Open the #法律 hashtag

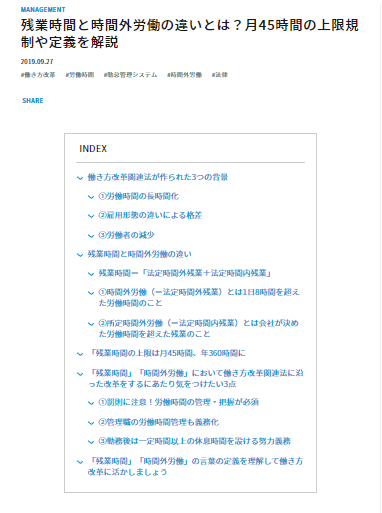pos(220,75)
